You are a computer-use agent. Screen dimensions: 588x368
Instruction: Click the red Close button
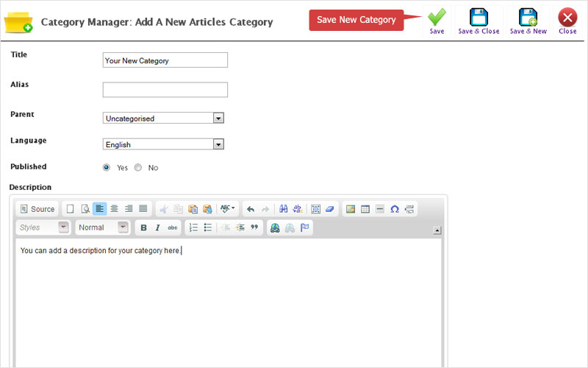tap(567, 18)
